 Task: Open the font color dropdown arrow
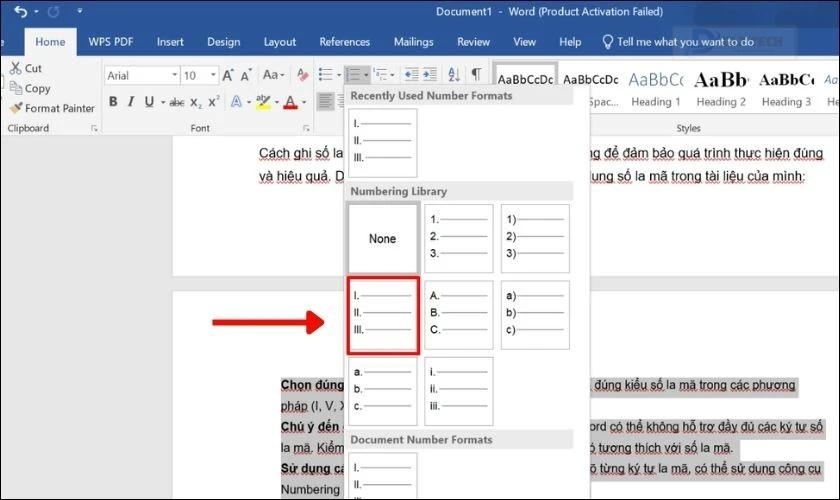pyautogui.click(x=304, y=102)
